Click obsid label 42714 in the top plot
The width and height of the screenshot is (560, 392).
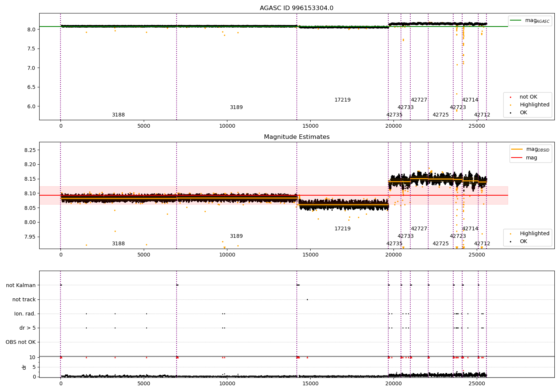click(x=470, y=100)
